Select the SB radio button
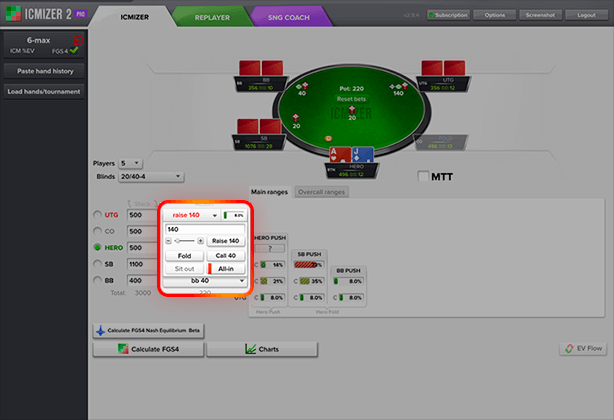 [x=97, y=264]
